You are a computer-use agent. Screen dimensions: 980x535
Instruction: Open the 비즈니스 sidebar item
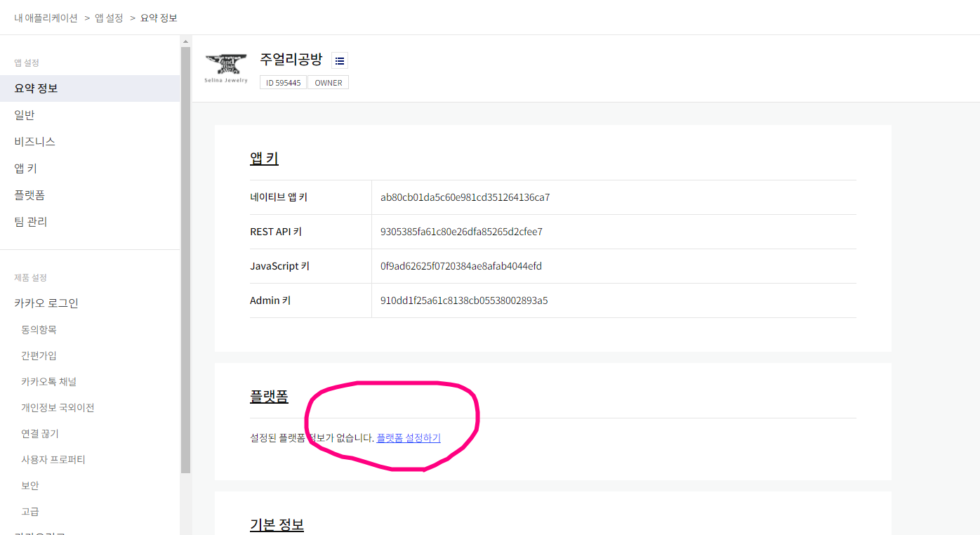click(x=90, y=142)
